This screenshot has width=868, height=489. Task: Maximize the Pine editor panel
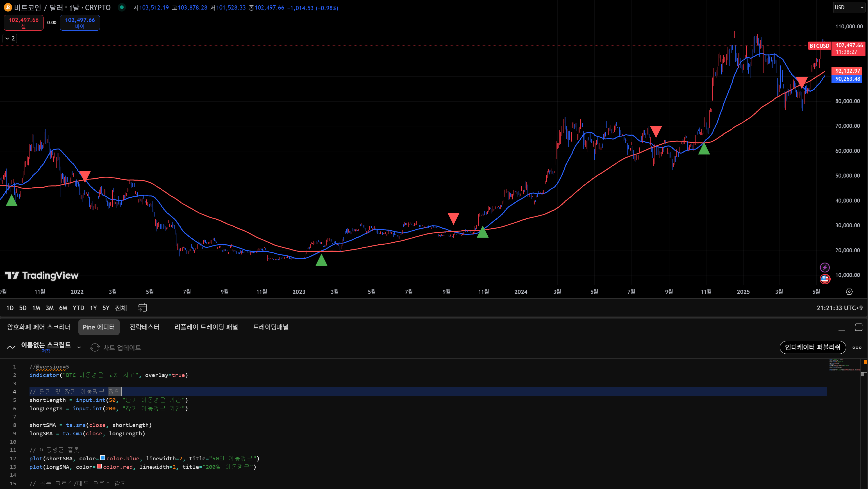coord(858,327)
